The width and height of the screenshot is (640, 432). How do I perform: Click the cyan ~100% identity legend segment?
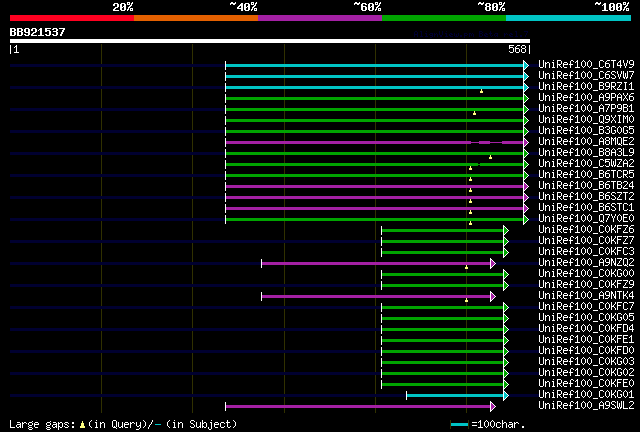pos(569,18)
